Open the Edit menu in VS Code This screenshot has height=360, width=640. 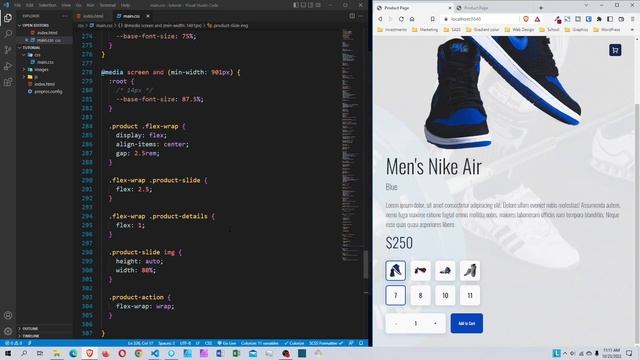30,5
